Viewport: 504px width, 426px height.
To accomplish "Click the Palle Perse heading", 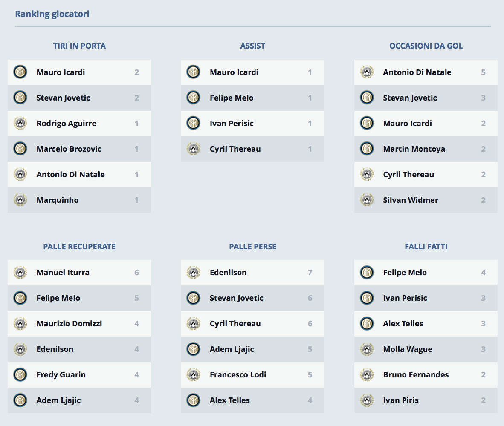I will point(252,247).
